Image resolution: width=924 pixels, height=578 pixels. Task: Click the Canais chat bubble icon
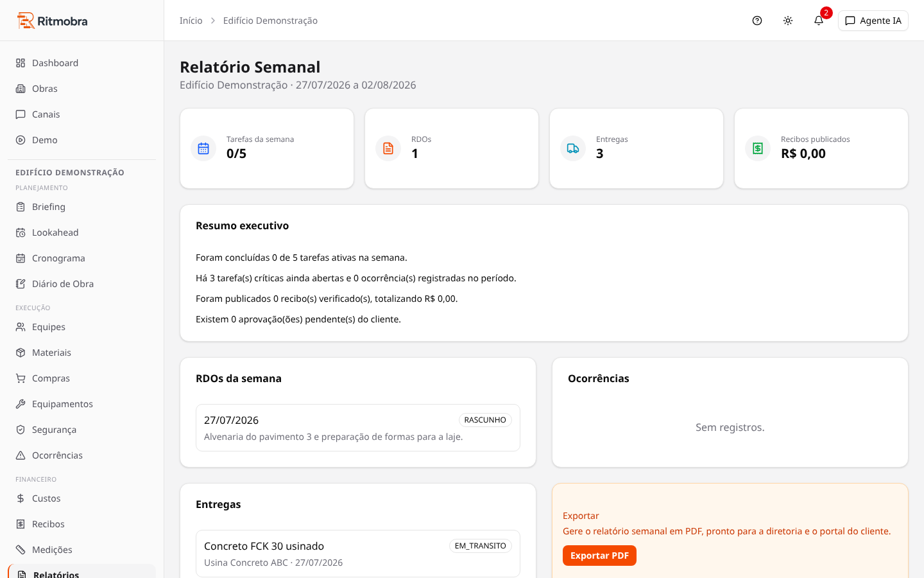(x=21, y=114)
